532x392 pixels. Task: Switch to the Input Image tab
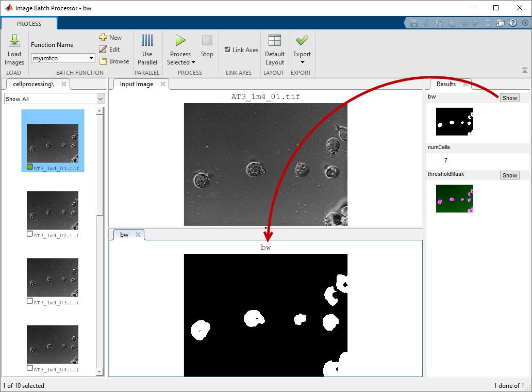137,84
